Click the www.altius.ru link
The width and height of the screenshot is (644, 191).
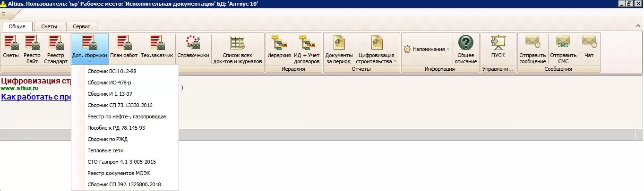[18, 88]
